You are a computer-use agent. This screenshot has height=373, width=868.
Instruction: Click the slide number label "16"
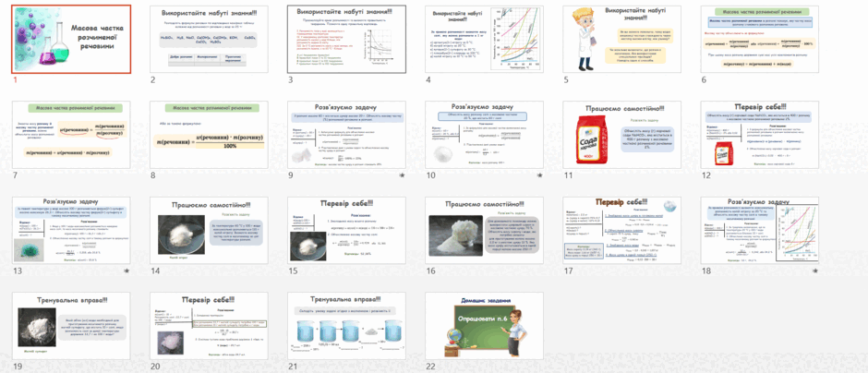click(430, 271)
